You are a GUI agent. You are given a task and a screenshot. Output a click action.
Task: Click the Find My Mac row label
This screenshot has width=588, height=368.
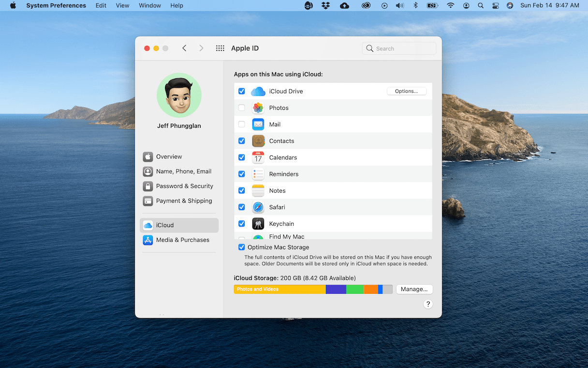(x=287, y=237)
